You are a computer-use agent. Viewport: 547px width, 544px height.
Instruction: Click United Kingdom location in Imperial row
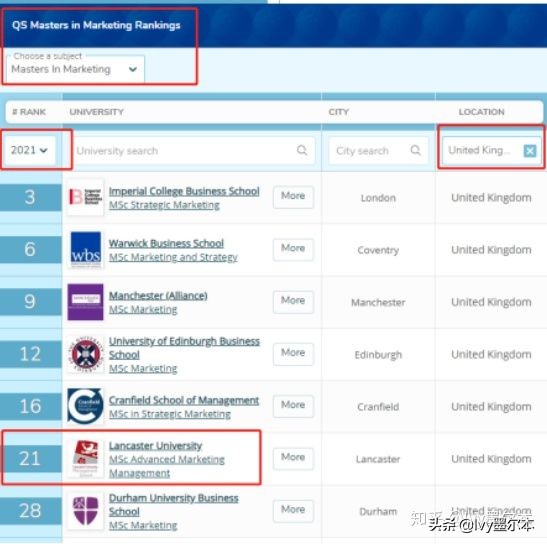click(491, 198)
